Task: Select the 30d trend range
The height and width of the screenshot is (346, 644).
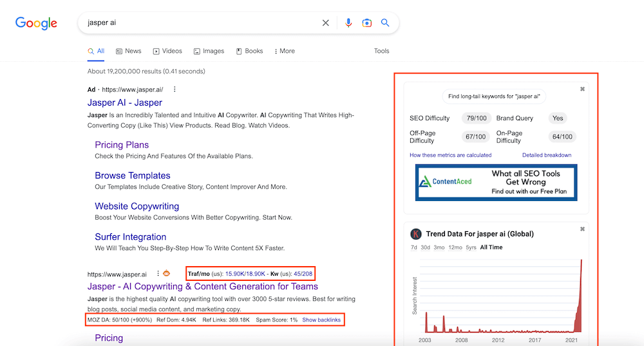Action: [425, 247]
